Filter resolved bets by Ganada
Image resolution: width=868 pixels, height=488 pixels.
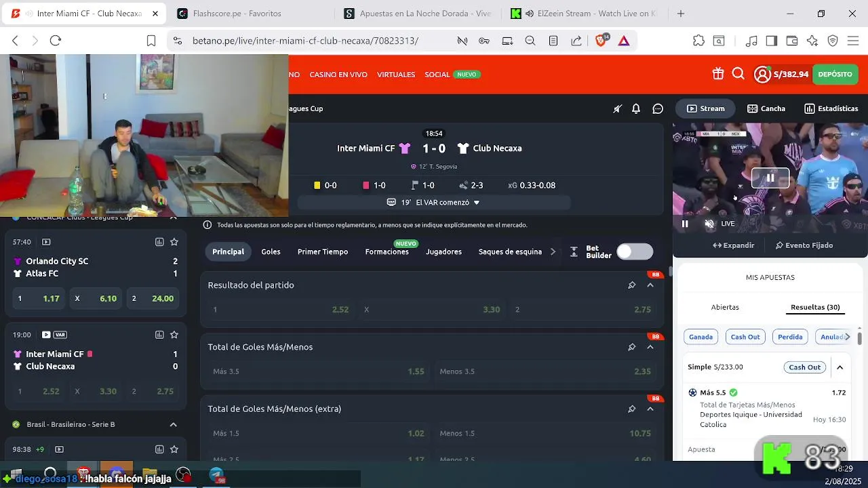701,337
